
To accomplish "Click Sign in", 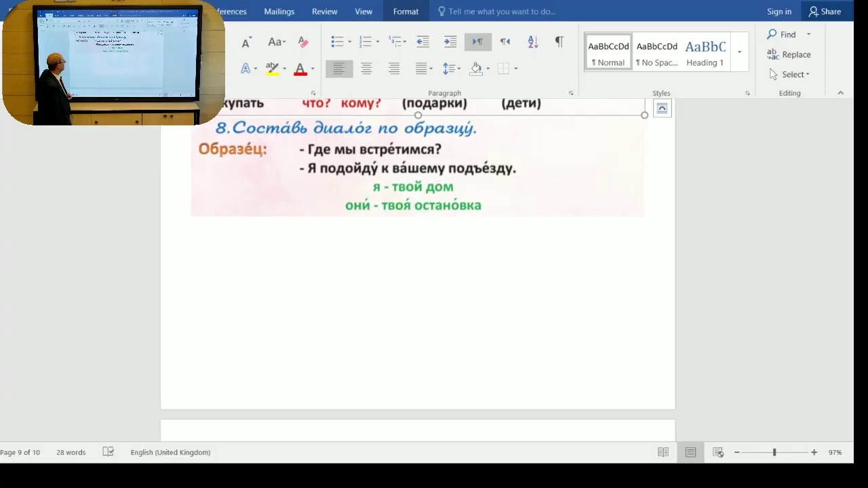I will (x=779, y=12).
